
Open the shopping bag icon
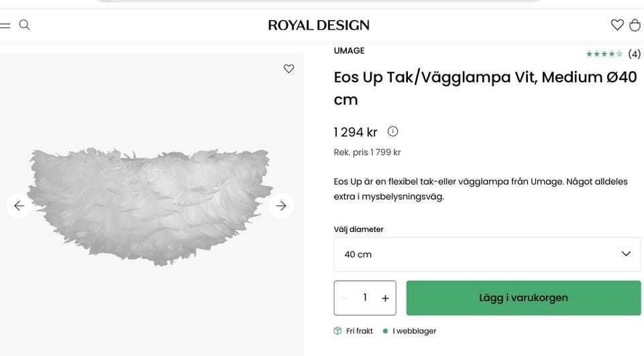coord(635,25)
